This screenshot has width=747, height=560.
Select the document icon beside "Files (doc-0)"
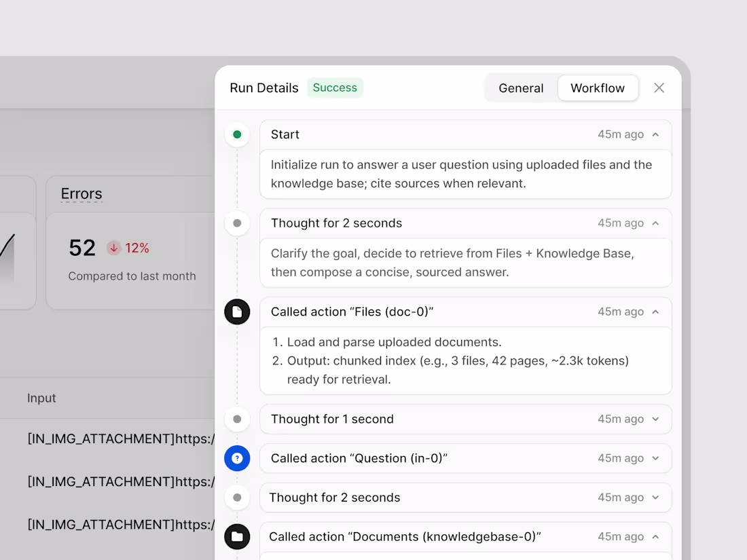tap(237, 312)
